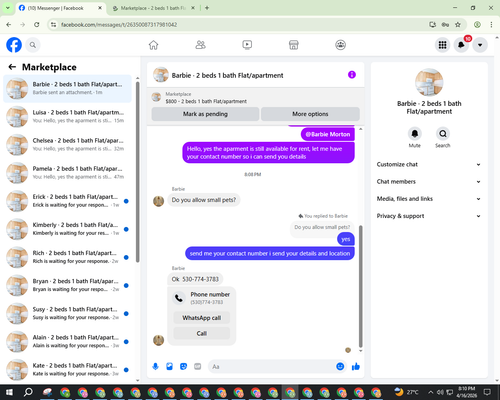Click the chat messages scrollbar
The height and width of the screenshot is (400, 500).
pyautogui.click(x=360, y=286)
